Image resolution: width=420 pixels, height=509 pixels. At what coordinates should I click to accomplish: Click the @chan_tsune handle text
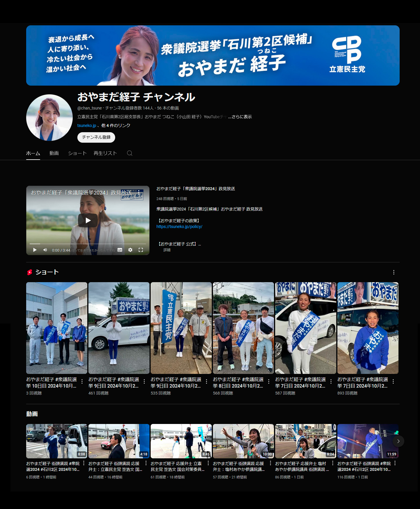pos(90,108)
